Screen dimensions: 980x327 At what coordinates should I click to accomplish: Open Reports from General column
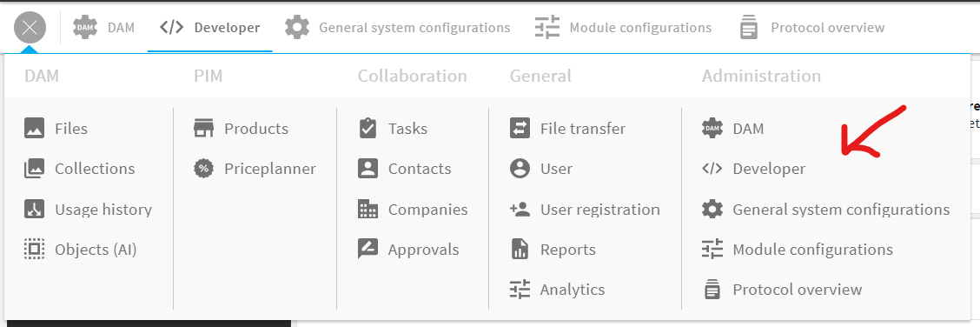tap(553, 250)
